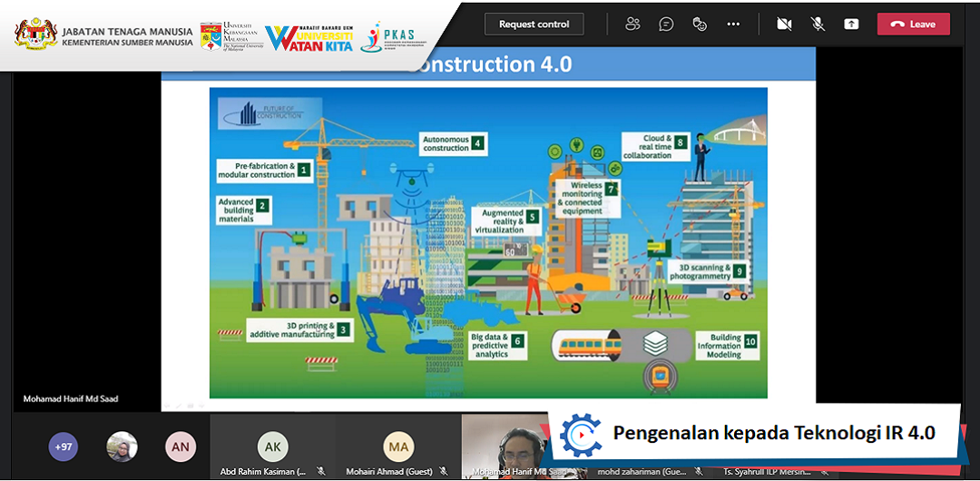Leave the meeting with the red button

click(913, 25)
